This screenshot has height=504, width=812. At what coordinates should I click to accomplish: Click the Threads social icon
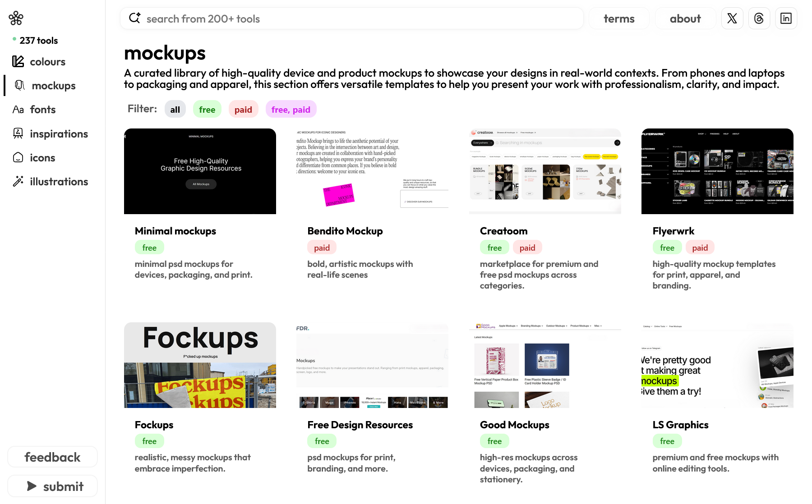(759, 18)
